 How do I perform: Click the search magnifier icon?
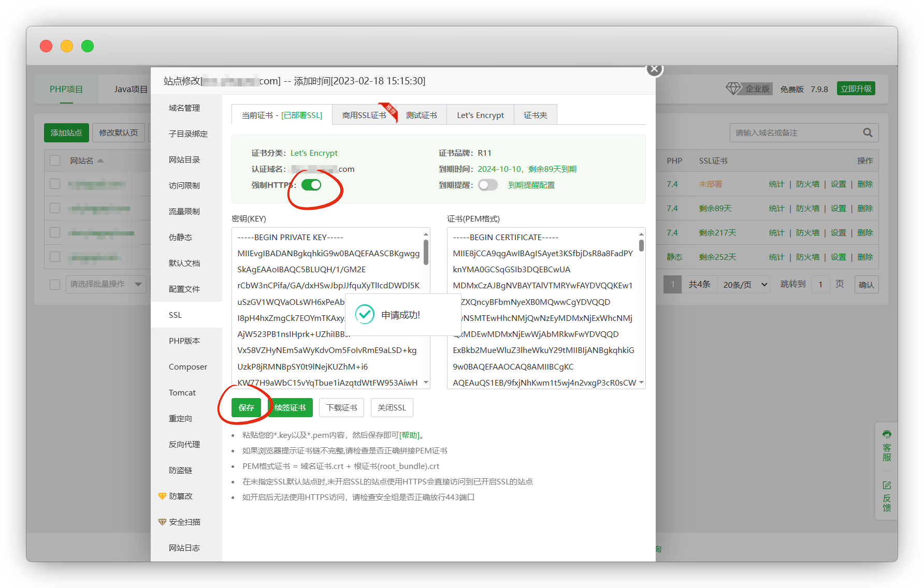[868, 133]
